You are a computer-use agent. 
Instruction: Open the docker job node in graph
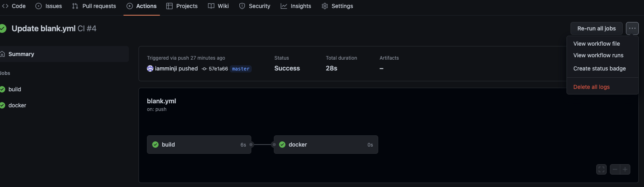coord(326,145)
